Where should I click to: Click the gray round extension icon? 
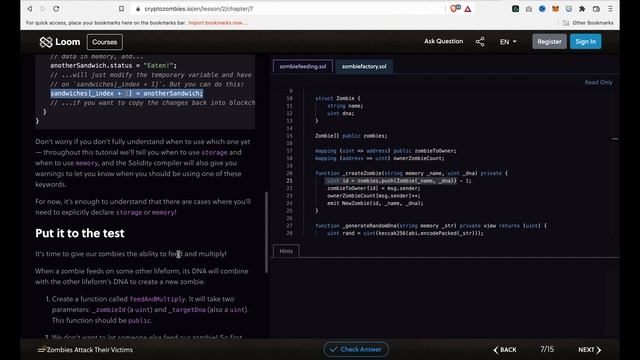coord(569,9)
